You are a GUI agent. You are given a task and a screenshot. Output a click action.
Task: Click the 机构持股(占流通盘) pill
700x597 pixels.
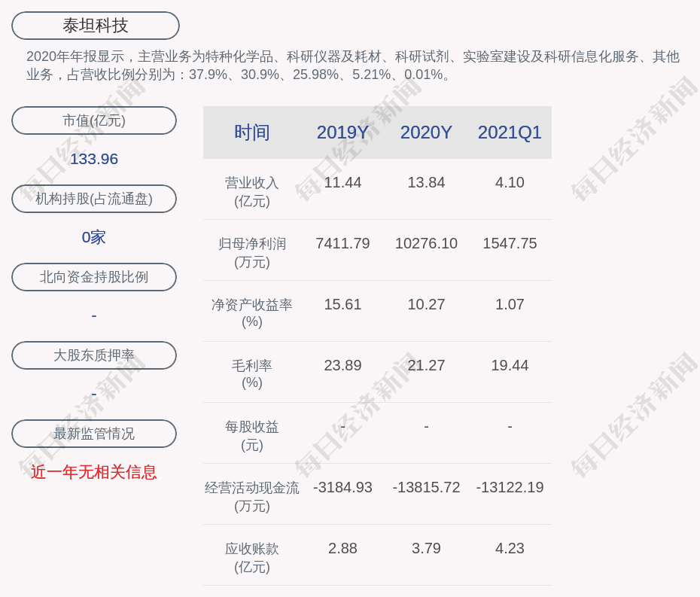pos(94,199)
